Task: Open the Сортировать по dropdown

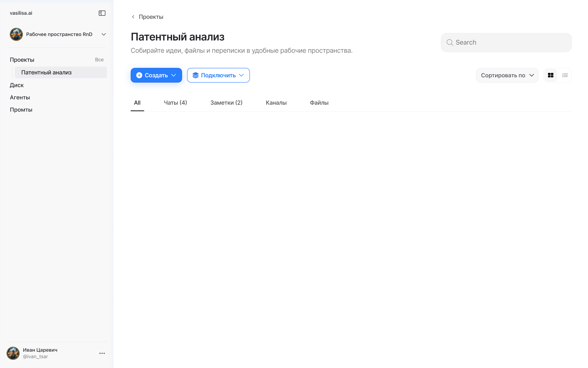Action: click(507, 75)
